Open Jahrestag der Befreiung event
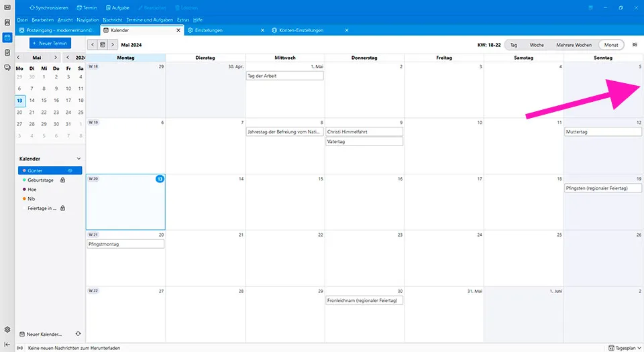 (x=284, y=131)
